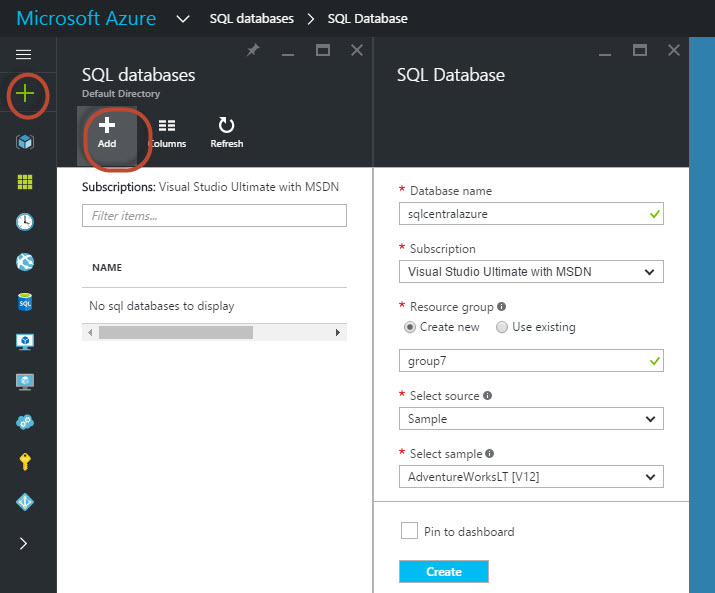Click SQL databases in the breadcrumb

tap(252, 18)
